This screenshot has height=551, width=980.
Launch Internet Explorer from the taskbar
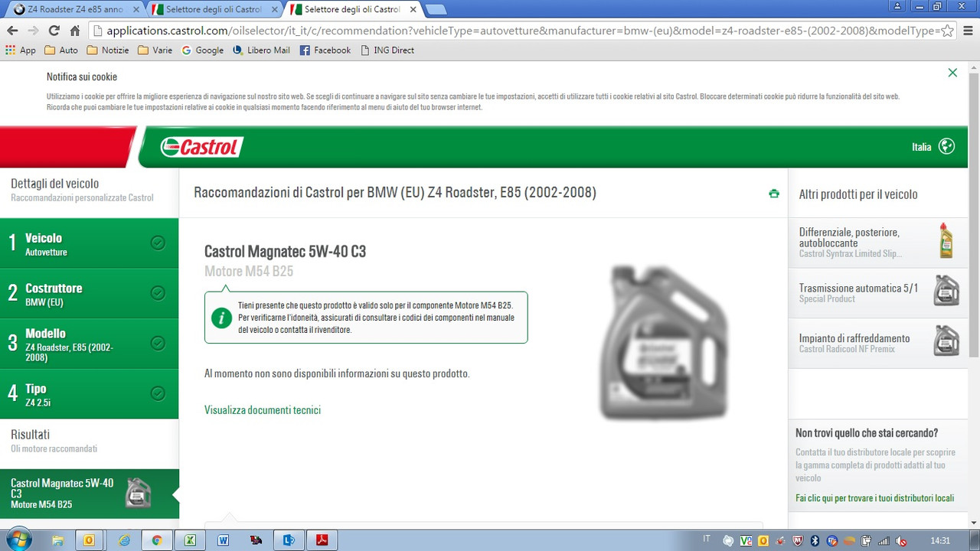tap(124, 540)
